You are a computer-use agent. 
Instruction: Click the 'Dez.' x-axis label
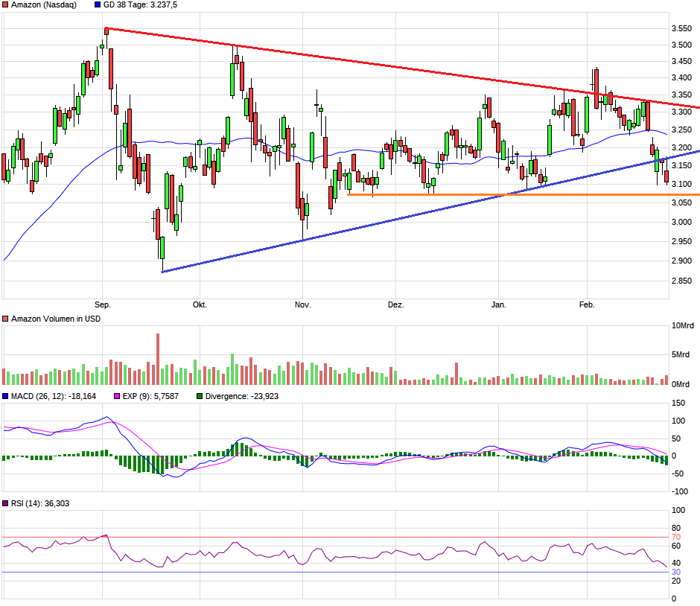396,304
